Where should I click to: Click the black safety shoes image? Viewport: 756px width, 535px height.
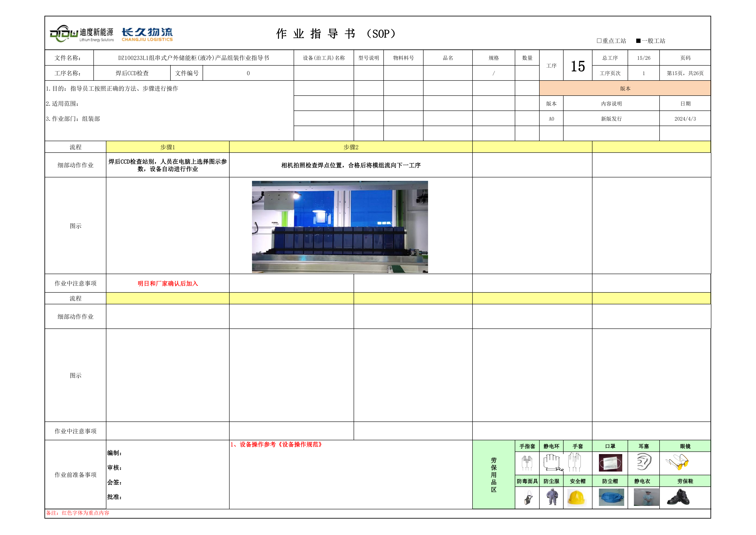pyautogui.click(x=678, y=497)
